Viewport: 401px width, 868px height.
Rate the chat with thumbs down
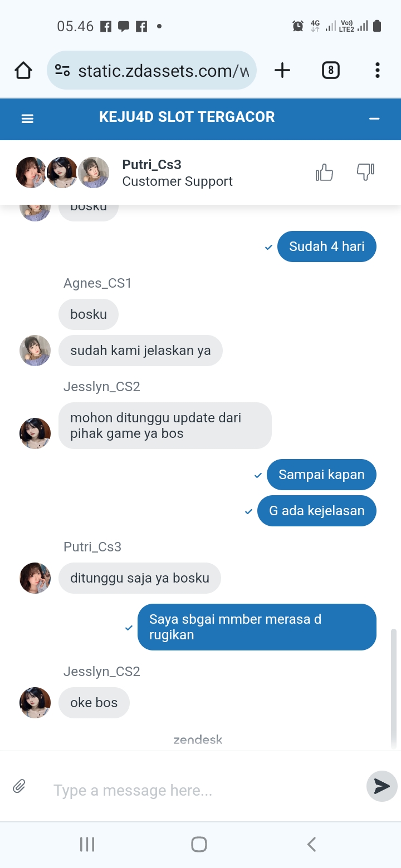[x=365, y=172]
